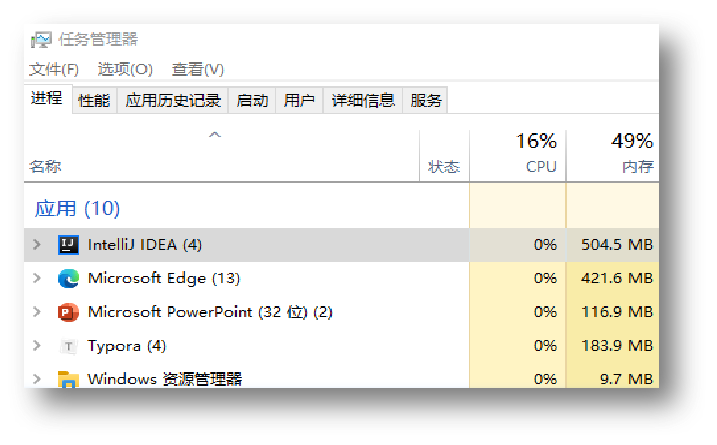This screenshot has height=445, width=717.
Task: Expand the Typora process group
Action: (37, 346)
